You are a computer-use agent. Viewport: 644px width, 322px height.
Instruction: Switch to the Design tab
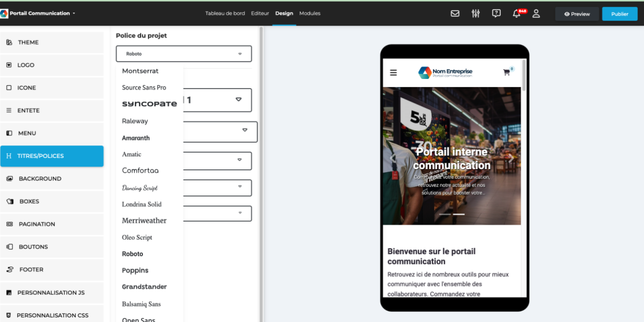tap(284, 13)
